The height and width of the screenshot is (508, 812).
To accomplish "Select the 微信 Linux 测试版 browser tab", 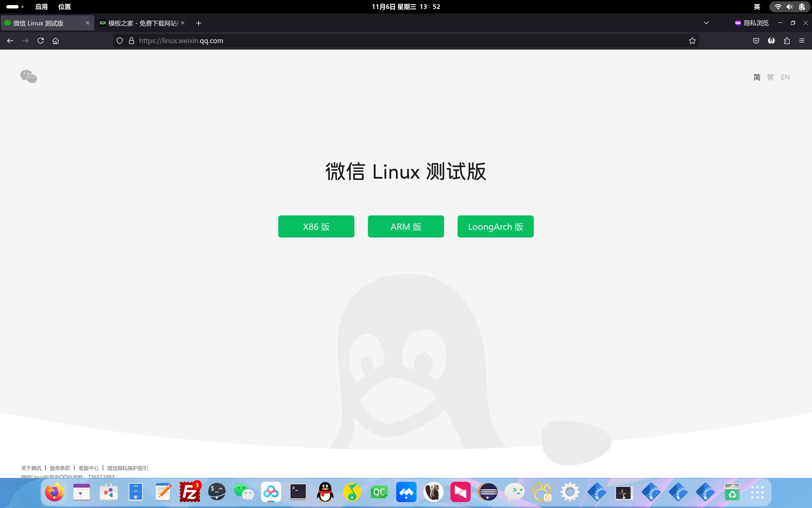I will 47,23.
